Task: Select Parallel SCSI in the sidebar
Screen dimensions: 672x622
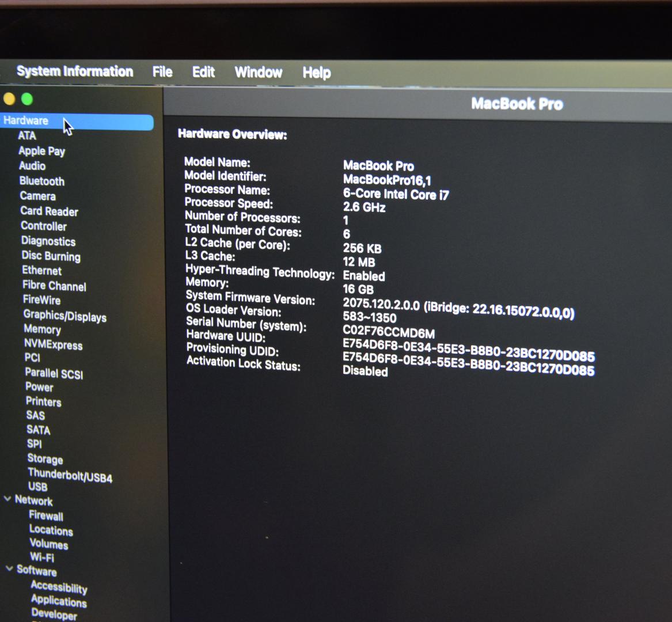Action: coord(55,373)
